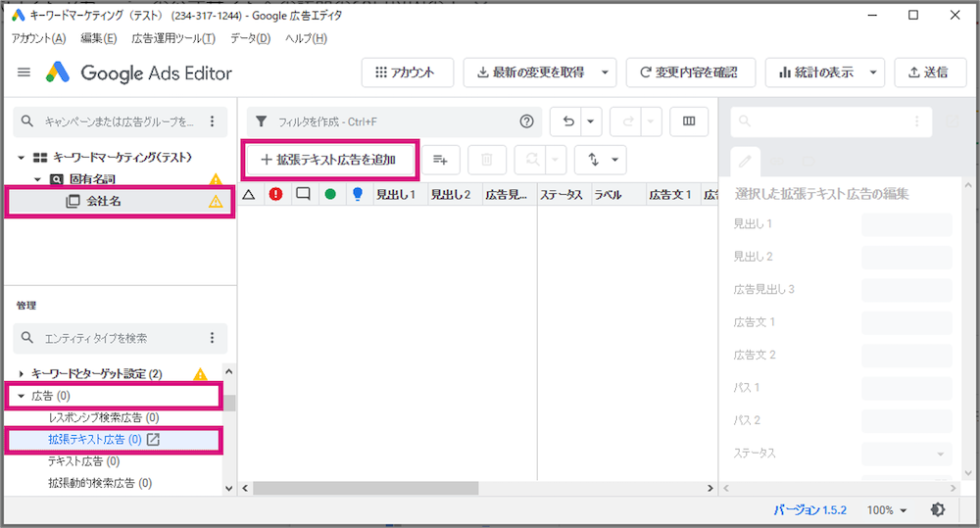Toggle the dark mode brightness icon
980x528 pixels.
[x=938, y=510]
